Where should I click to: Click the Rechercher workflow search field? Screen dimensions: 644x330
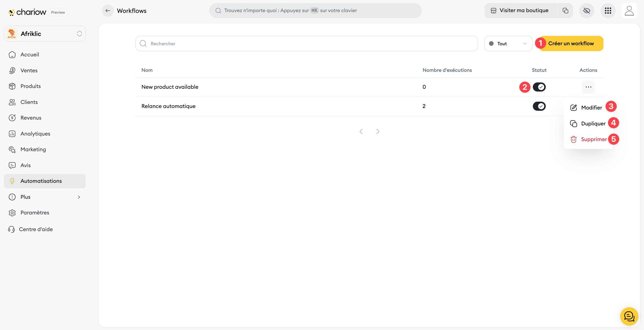click(306, 43)
